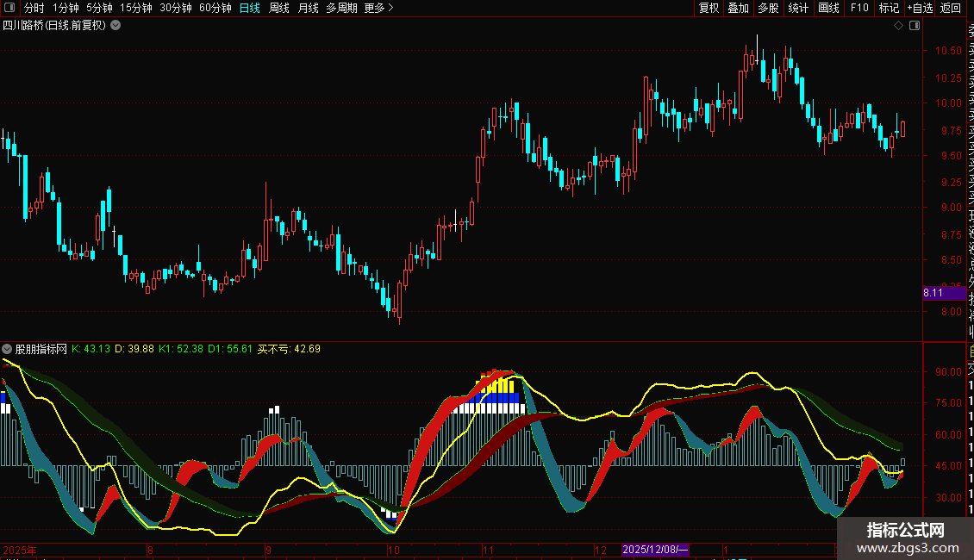Click the 90.00 indicator axis label
Screen dimensions: 974x560
tap(948, 372)
